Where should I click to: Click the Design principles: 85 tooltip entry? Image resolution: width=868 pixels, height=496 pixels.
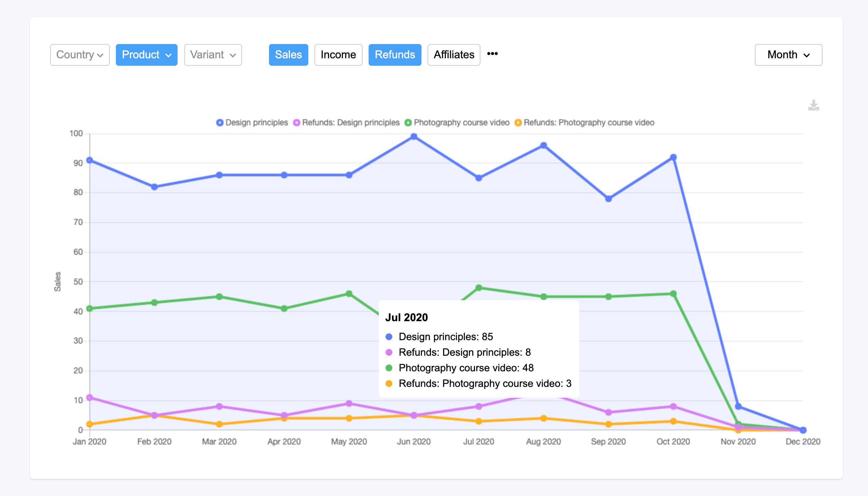tap(446, 336)
